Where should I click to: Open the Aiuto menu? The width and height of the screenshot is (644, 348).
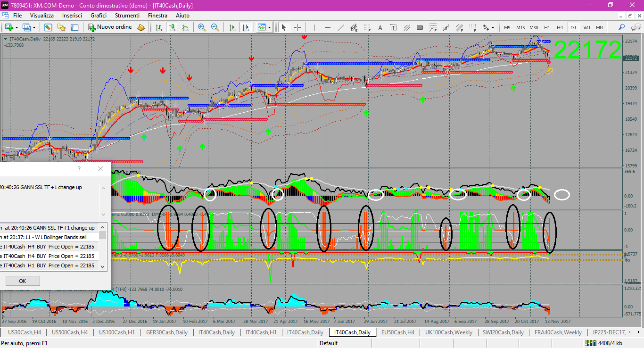182,16
